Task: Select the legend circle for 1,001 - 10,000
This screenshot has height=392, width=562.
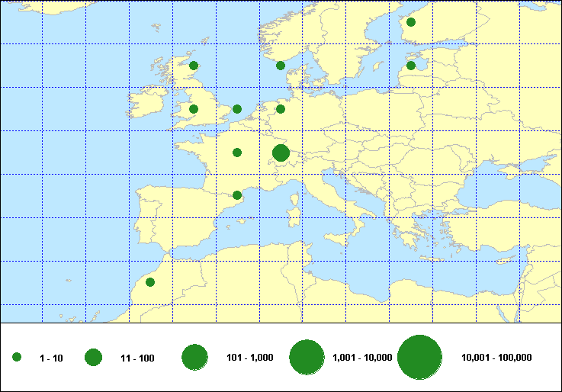Action: (307, 358)
